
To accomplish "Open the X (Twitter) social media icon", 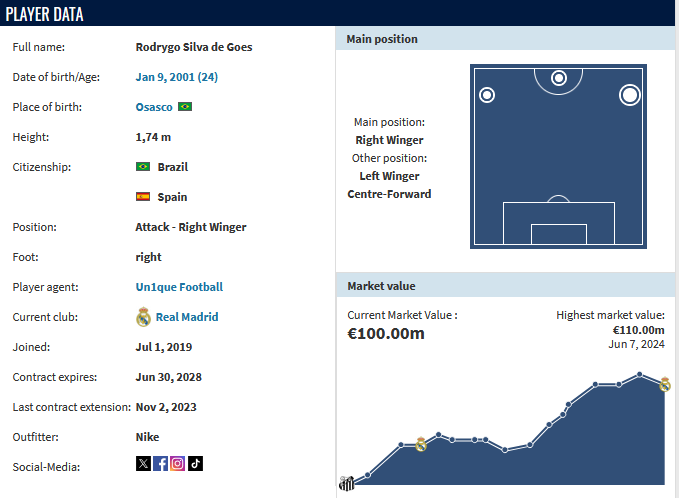I will point(143,463).
